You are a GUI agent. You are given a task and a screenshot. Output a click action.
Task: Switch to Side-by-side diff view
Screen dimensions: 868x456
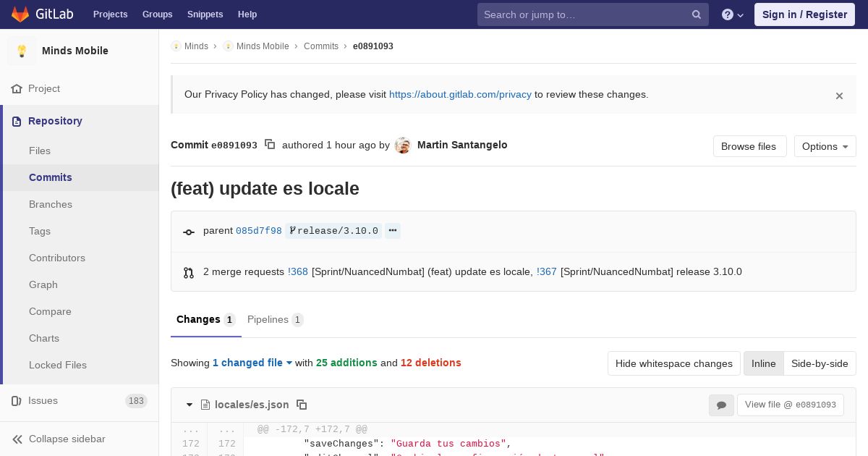click(x=820, y=363)
